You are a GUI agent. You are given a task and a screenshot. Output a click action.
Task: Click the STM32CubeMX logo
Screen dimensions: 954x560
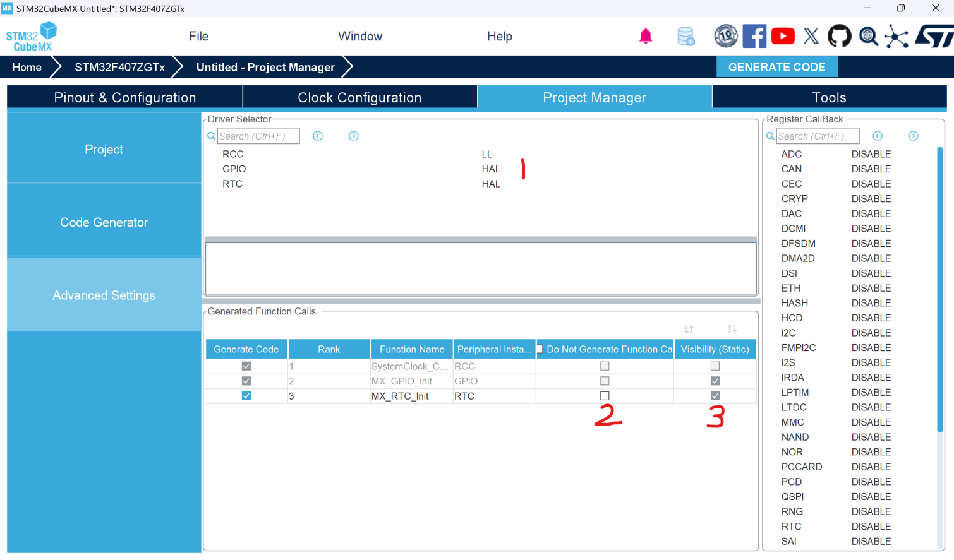(x=32, y=37)
